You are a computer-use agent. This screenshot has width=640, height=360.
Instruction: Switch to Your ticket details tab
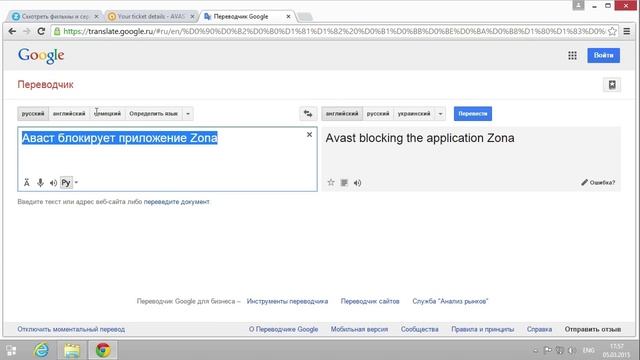point(150,16)
